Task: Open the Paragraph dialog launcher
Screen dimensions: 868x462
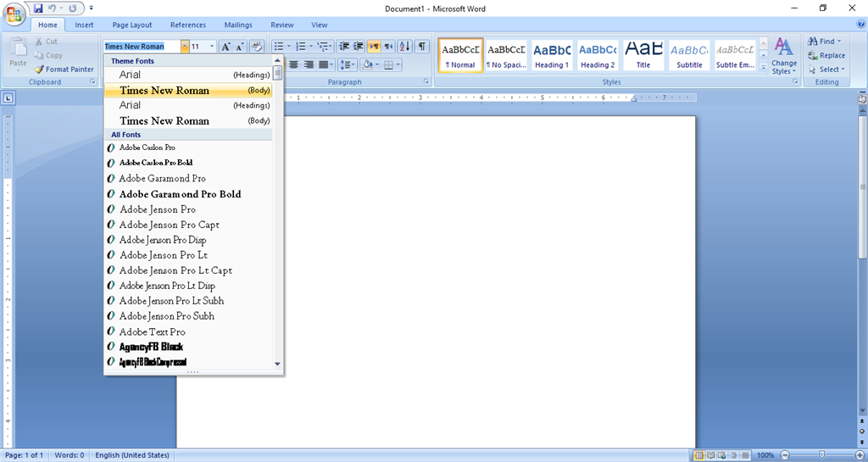Action: [426, 82]
